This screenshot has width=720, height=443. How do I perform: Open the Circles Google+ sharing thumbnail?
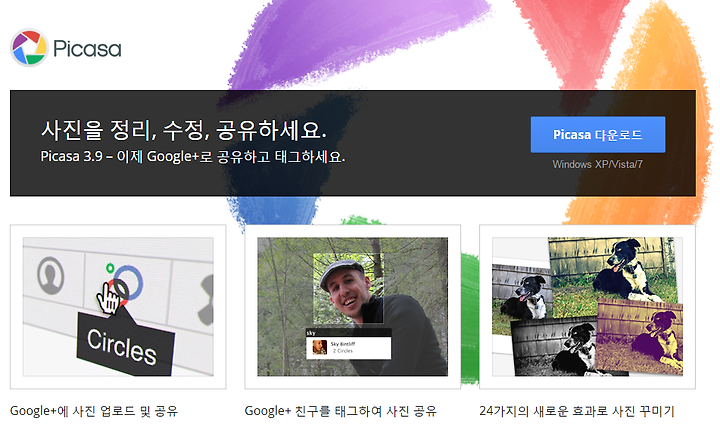(x=118, y=307)
